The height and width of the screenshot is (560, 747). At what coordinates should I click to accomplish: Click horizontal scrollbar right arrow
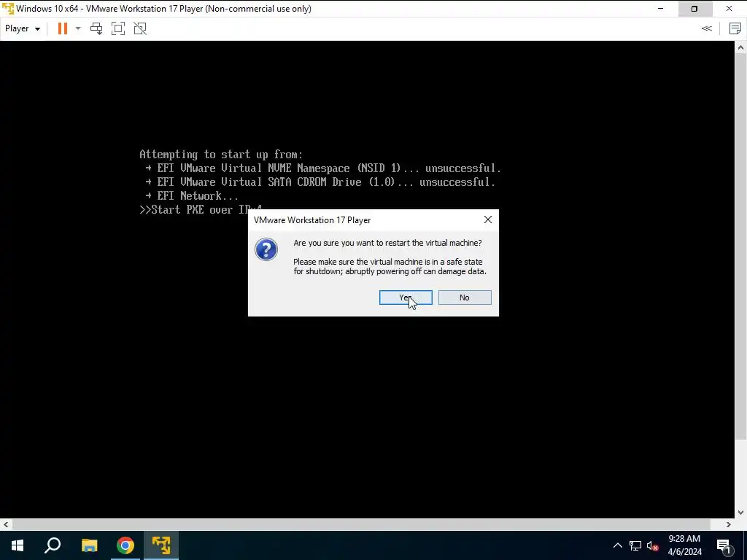729,524
